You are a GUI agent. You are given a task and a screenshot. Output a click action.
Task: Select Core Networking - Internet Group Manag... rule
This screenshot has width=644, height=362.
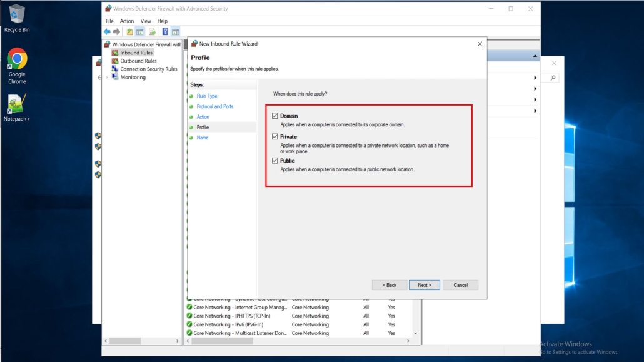point(240,308)
